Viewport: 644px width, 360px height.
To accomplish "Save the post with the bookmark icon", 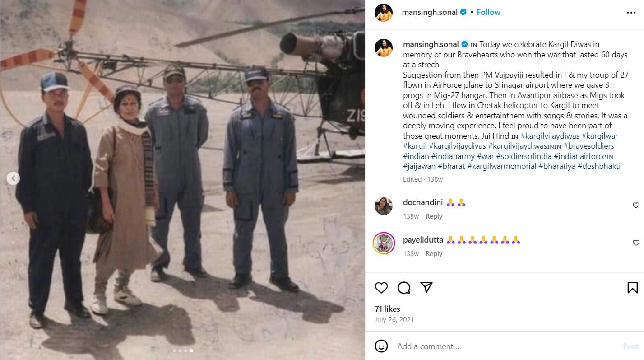I will (x=632, y=288).
